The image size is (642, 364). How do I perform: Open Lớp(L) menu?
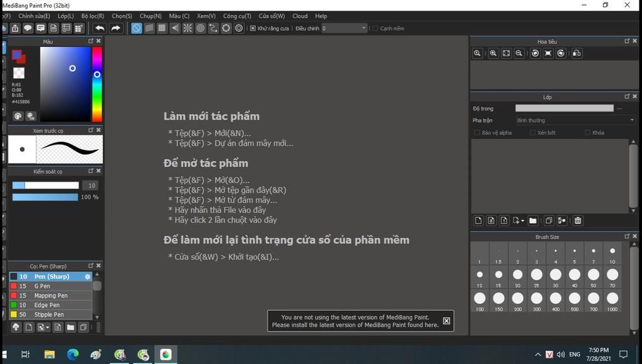[x=65, y=16]
